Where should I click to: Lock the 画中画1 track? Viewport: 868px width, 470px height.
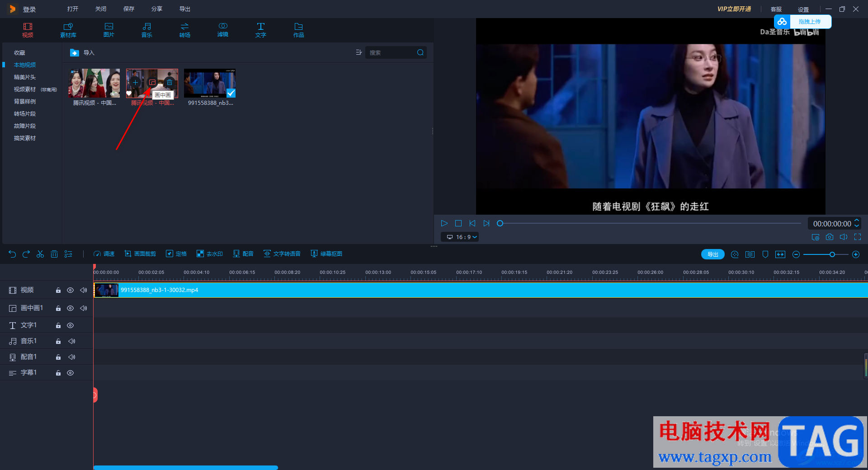pos(58,308)
